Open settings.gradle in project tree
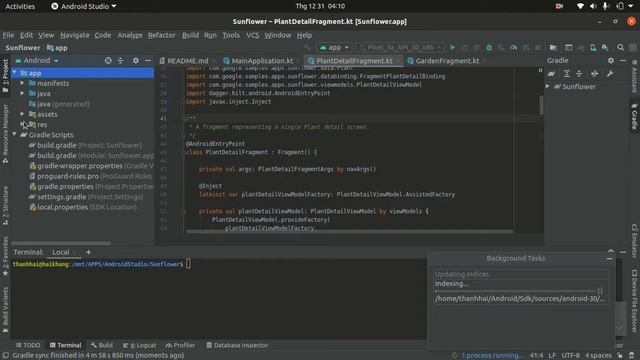 pyautogui.click(x=61, y=197)
